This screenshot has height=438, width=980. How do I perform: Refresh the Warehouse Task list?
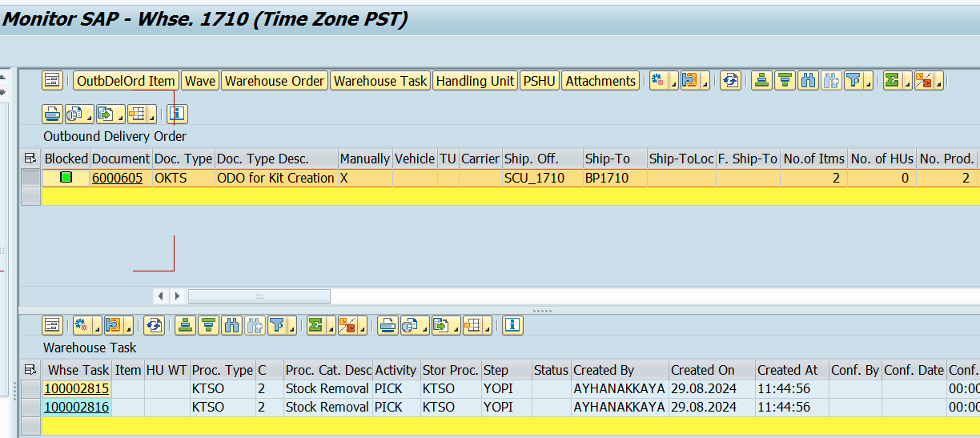point(155,325)
